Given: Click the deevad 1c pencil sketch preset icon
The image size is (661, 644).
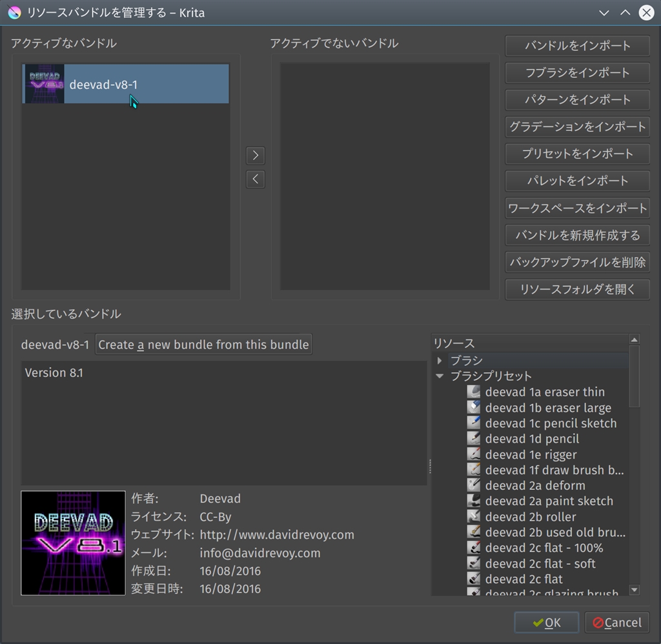Looking at the screenshot, I should pos(473,423).
